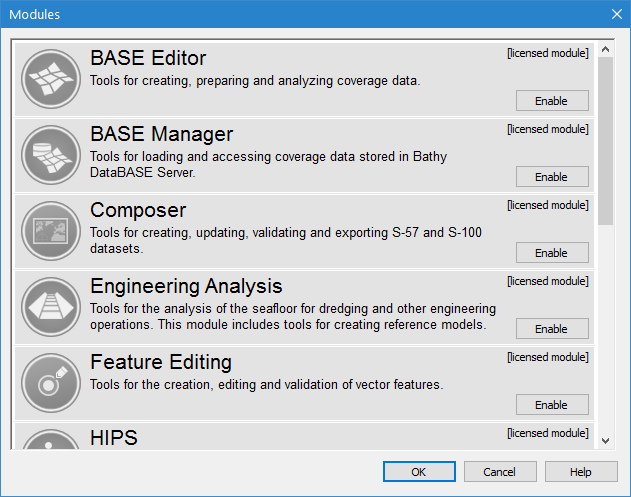The width and height of the screenshot is (631, 497).
Task: Click the BASE Manager database icon
Action: pyautogui.click(x=50, y=156)
